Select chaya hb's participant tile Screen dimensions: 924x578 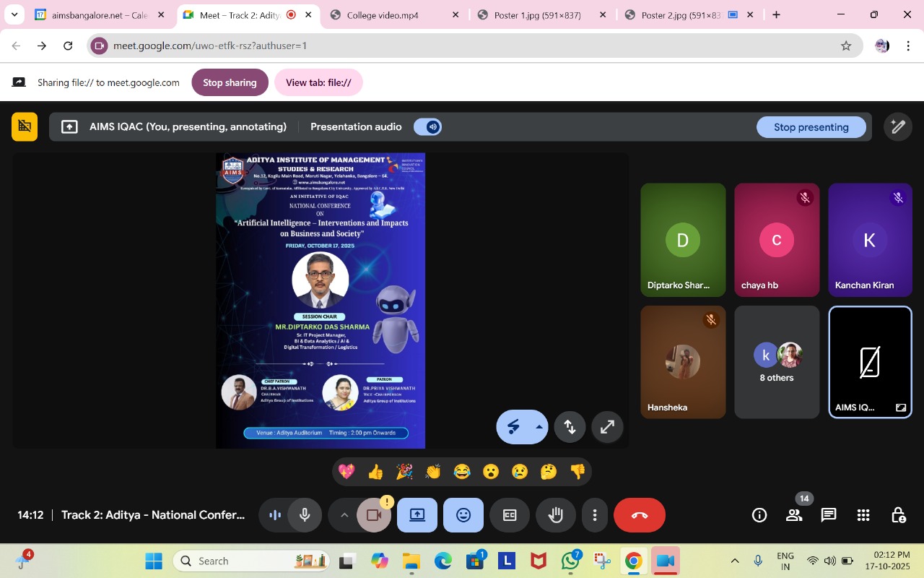(x=777, y=240)
